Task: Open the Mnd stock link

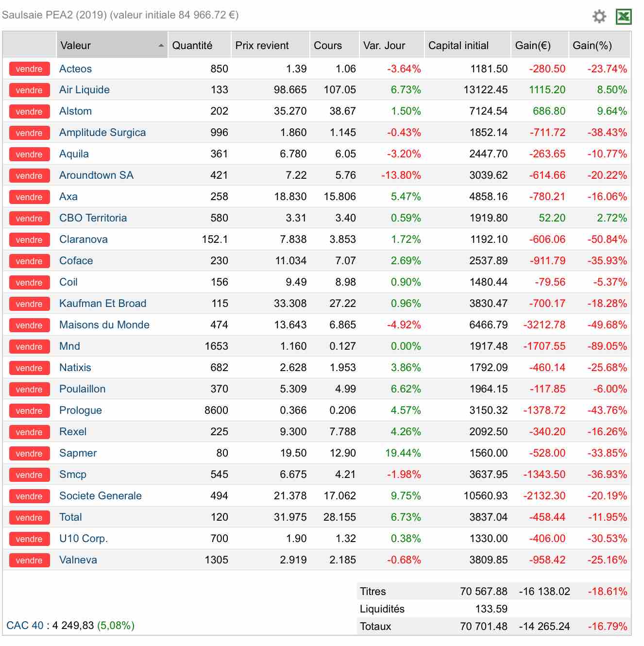Action: (x=69, y=346)
